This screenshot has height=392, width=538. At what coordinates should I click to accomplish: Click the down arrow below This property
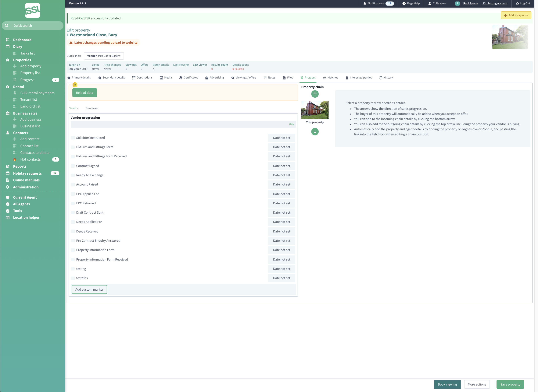pyautogui.click(x=315, y=131)
